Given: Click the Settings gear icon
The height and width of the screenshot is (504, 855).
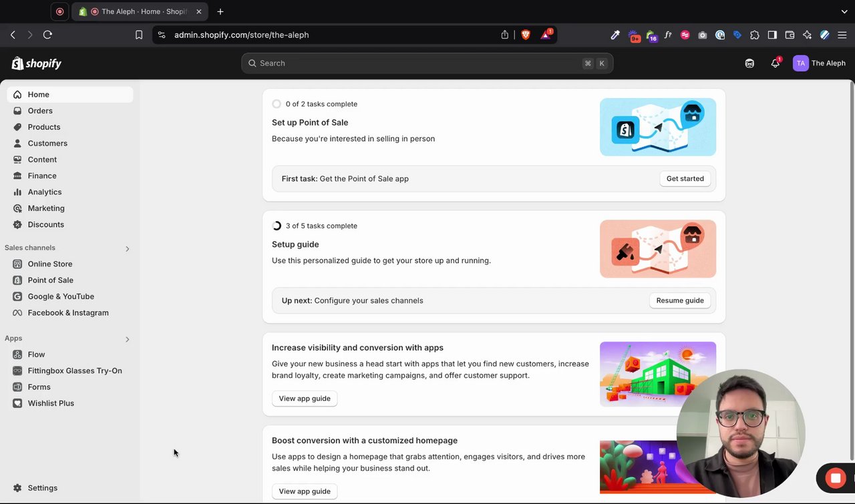Looking at the screenshot, I should click(x=17, y=488).
